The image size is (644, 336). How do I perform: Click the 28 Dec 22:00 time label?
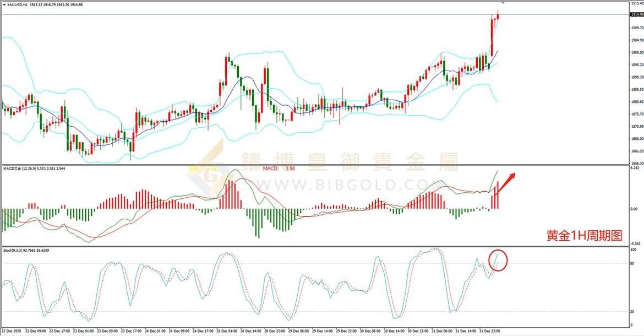tap(274, 330)
